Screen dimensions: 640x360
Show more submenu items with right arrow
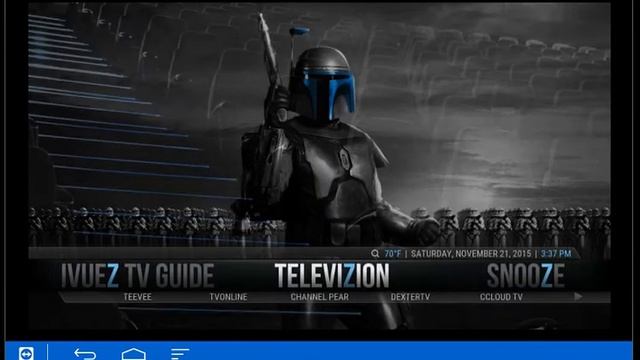pyautogui.click(x=578, y=297)
